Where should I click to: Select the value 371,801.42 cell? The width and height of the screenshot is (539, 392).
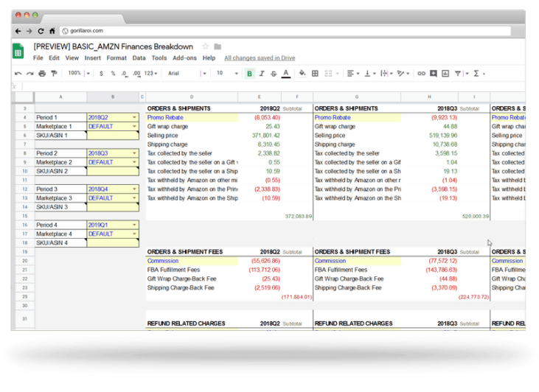coord(260,136)
